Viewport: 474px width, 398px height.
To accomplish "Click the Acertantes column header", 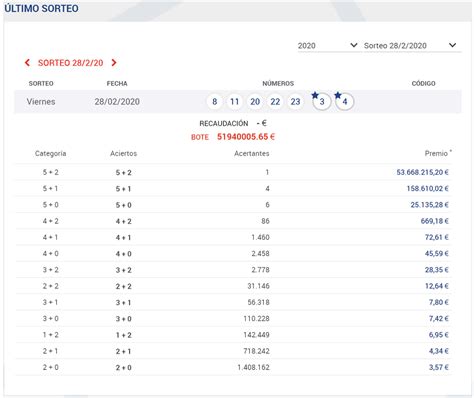I will point(252,153).
